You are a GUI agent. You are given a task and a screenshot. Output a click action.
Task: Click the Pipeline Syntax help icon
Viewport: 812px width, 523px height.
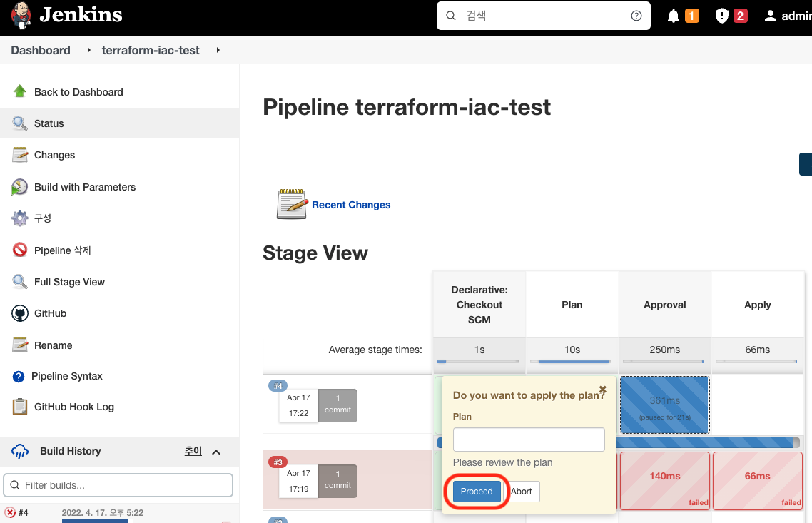(18, 377)
